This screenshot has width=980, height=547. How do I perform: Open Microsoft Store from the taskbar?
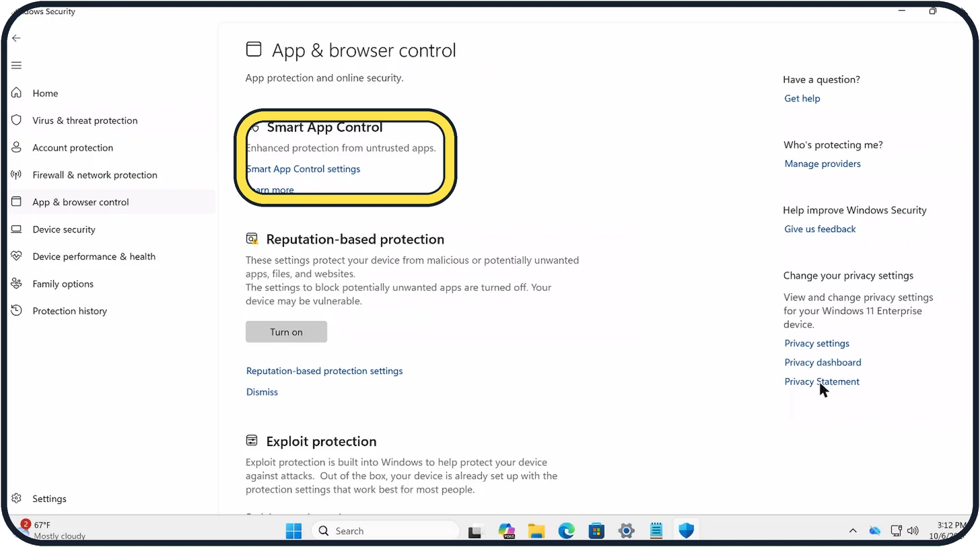pos(596,531)
